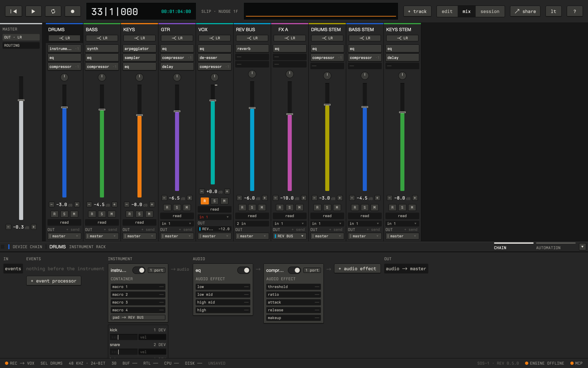Toggle the instrument device power switch
This screenshot has height=368, width=588.
tap(139, 270)
